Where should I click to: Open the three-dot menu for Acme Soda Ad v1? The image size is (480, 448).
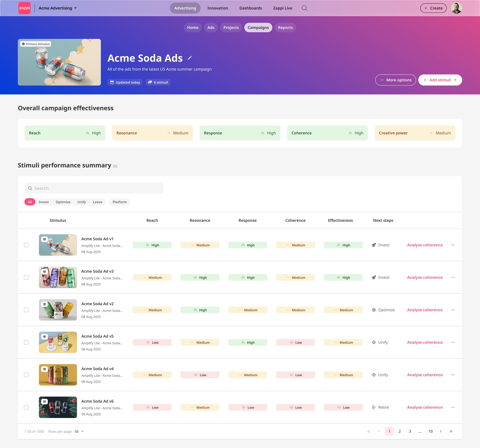pyautogui.click(x=453, y=245)
